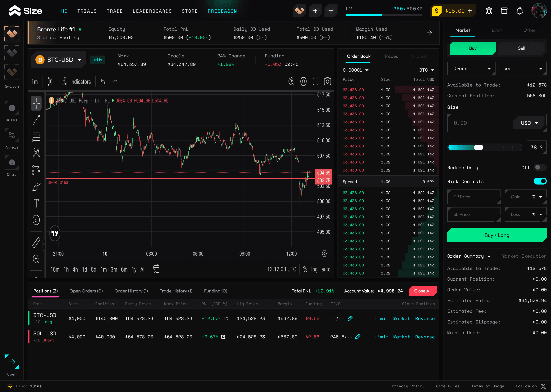The height and width of the screenshot is (392, 551).
Task: Open the BTC-USD pair selector
Action: [x=58, y=60]
